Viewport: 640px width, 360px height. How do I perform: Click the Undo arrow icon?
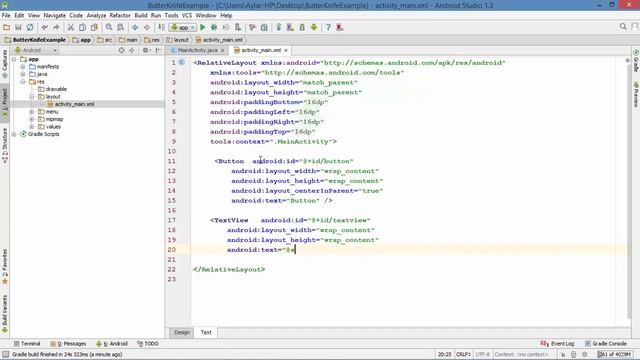(x=44, y=27)
